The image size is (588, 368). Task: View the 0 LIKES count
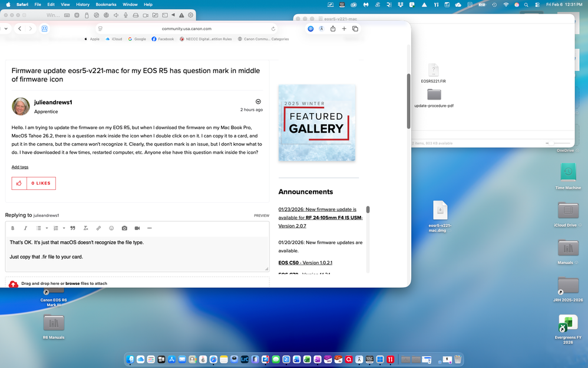pos(41,183)
